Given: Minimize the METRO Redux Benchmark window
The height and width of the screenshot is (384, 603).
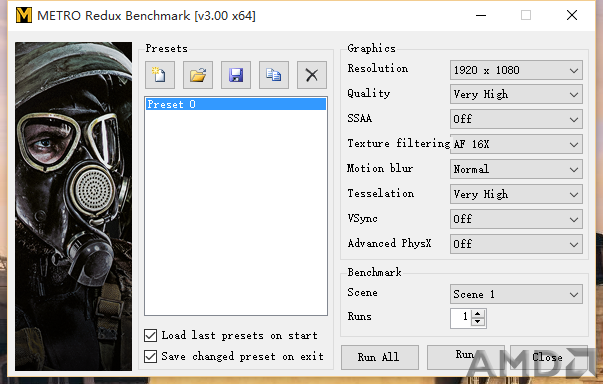Looking at the screenshot, I should pos(481,15).
